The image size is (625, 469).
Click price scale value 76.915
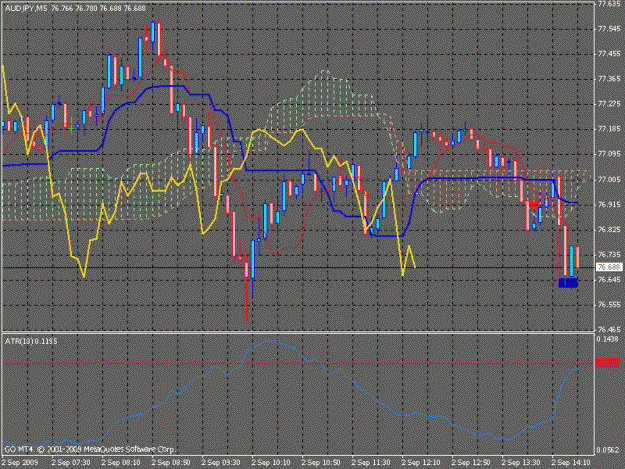tap(609, 204)
